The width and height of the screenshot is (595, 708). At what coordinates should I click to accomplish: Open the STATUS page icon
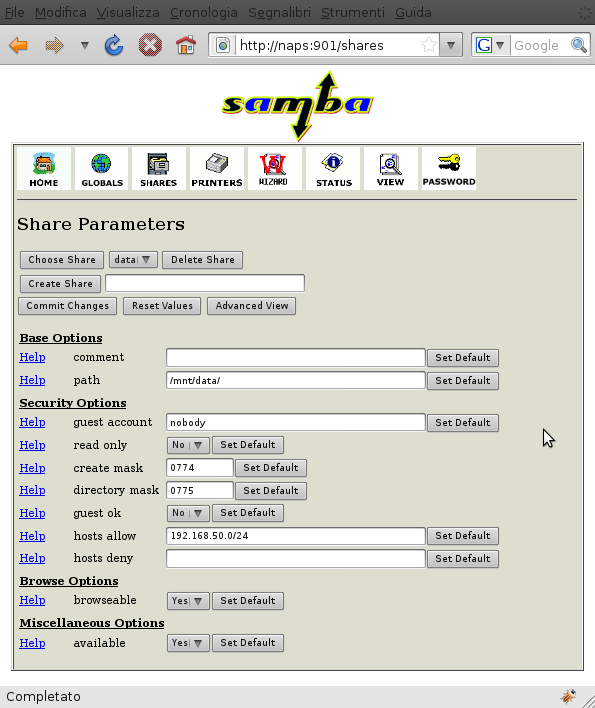point(334,168)
